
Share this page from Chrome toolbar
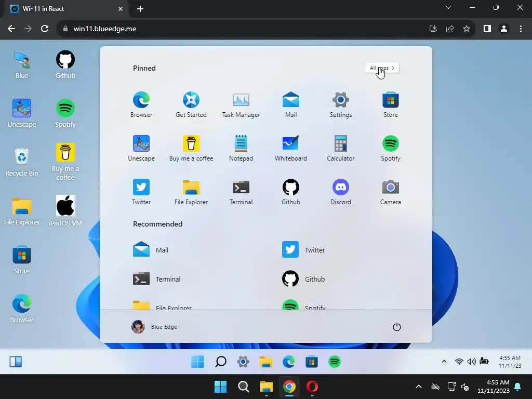[x=450, y=29]
